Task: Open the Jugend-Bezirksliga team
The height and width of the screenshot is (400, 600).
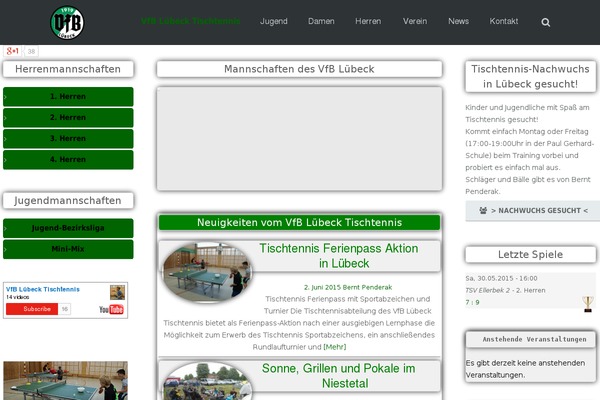Action: (68, 228)
